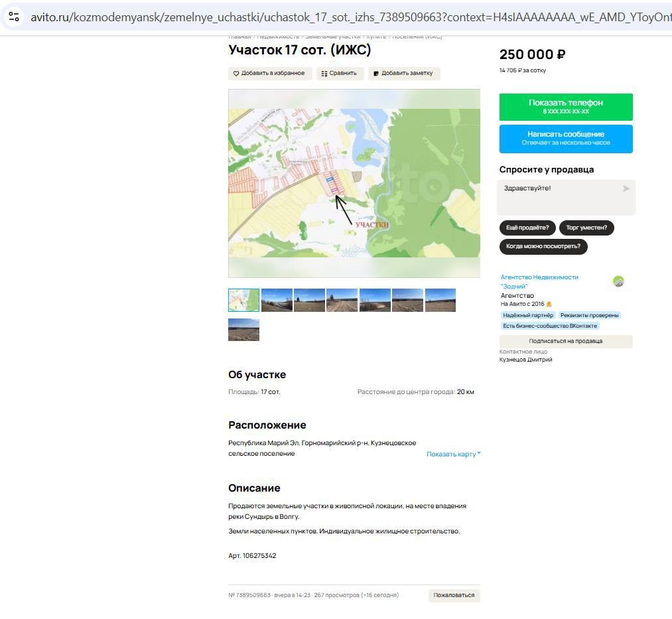Expand the map via Показать карту chevron
672x619 pixels.
pos(479,453)
